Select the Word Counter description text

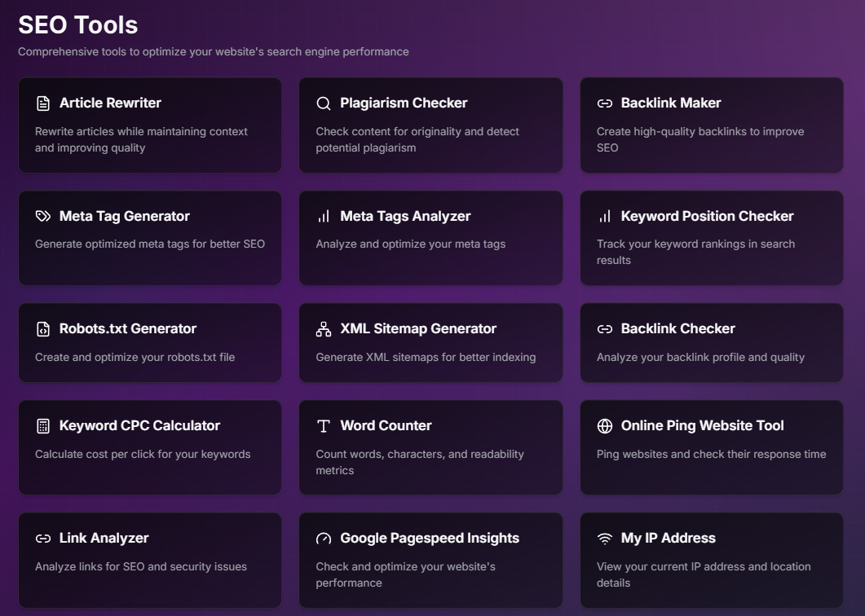coord(419,462)
